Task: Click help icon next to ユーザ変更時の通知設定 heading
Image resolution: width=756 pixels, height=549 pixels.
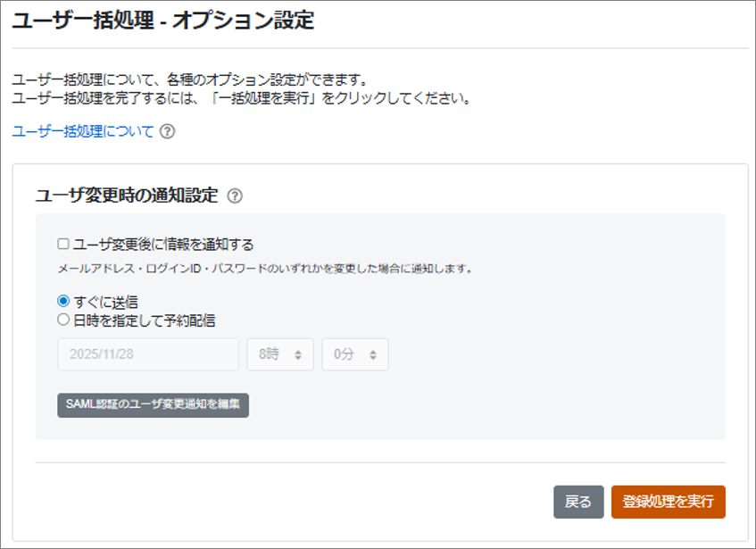Action: (235, 195)
